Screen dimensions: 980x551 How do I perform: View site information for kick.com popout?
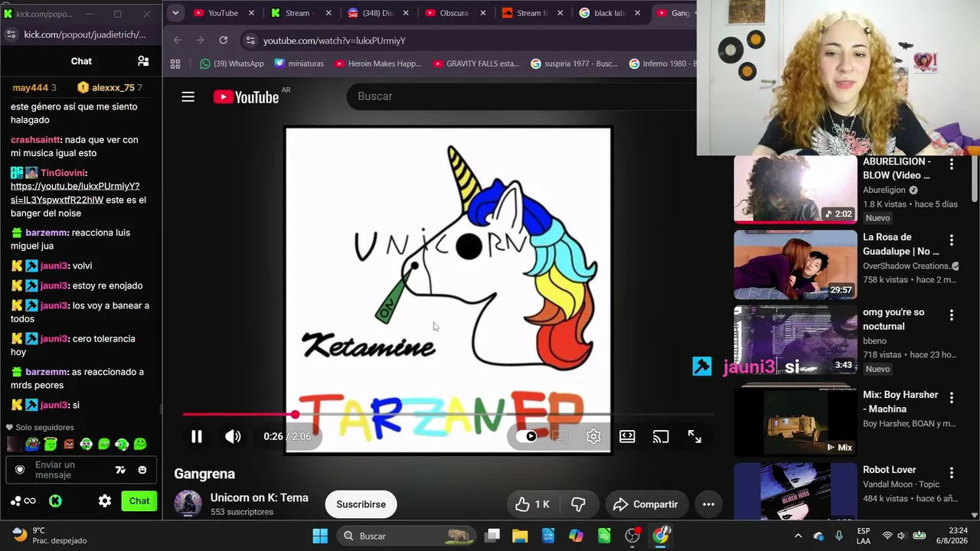pyautogui.click(x=11, y=34)
